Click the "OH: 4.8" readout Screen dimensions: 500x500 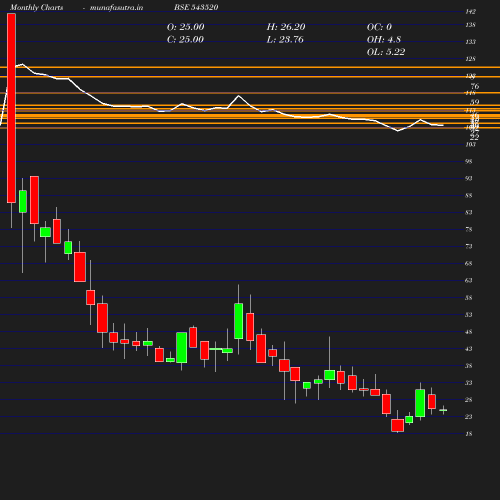click(x=384, y=40)
